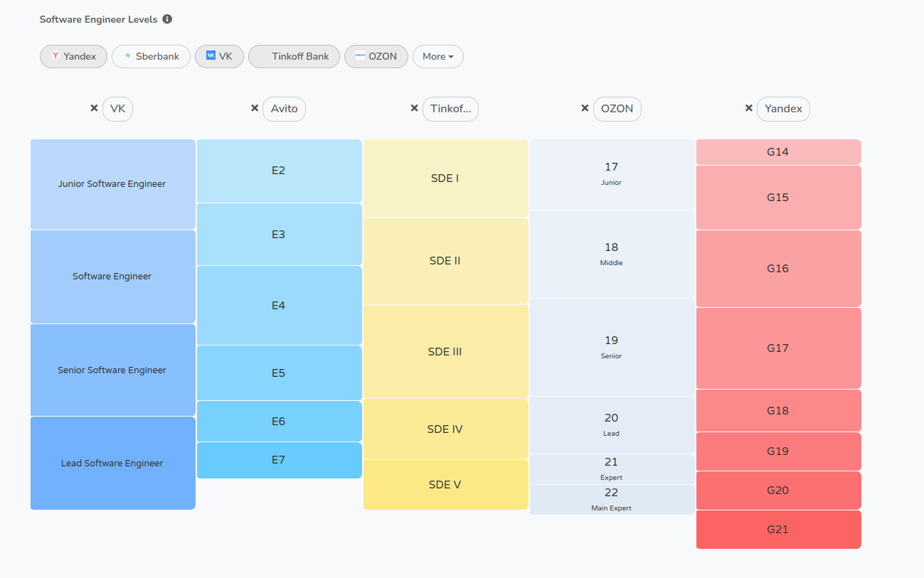Select Tinkoff SDE II level block
Image resolution: width=924 pixels, height=578 pixels.
tap(446, 261)
